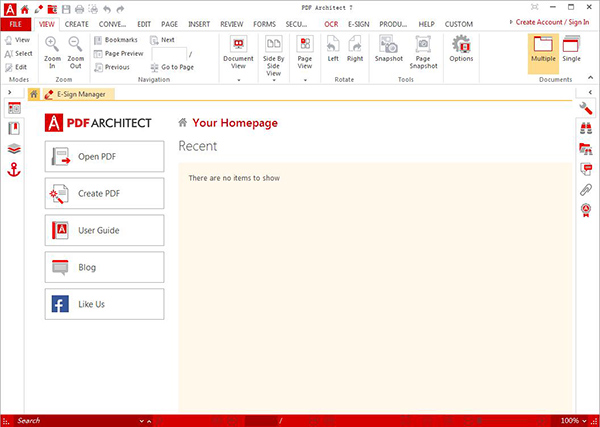Click the Zoom In magnifier icon
This screenshot has width=600, height=427.
pos(52,45)
